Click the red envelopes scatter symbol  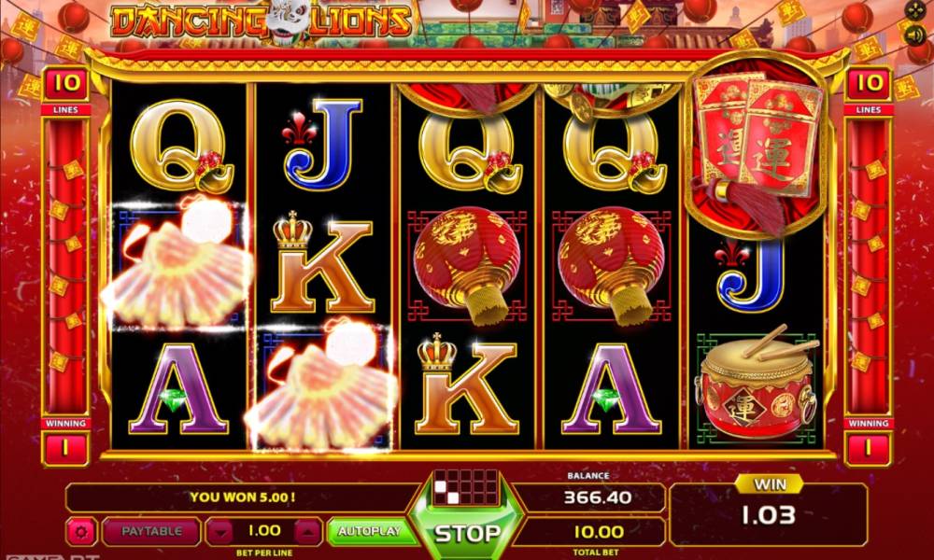point(757,149)
